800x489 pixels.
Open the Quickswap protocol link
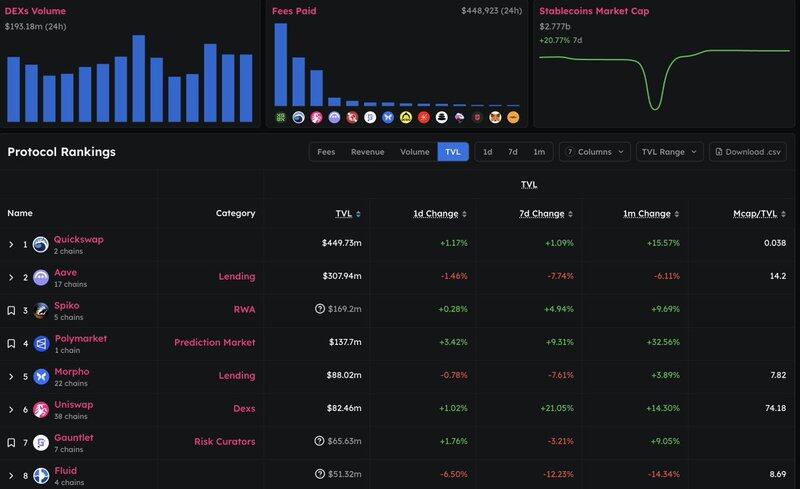[79, 239]
